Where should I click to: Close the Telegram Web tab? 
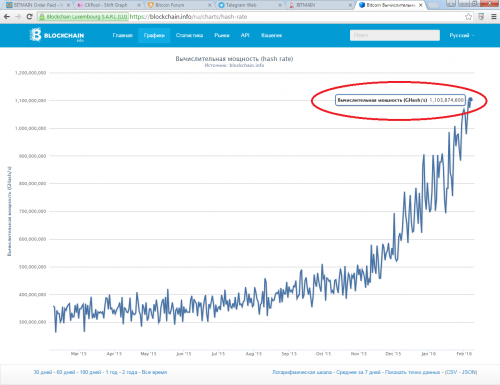pyautogui.click(x=280, y=5)
